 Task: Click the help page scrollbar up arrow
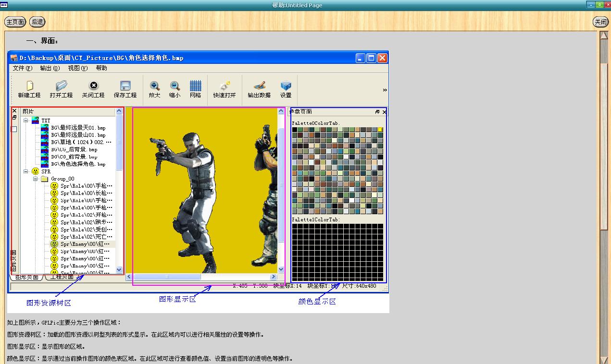pyautogui.click(x=604, y=35)
